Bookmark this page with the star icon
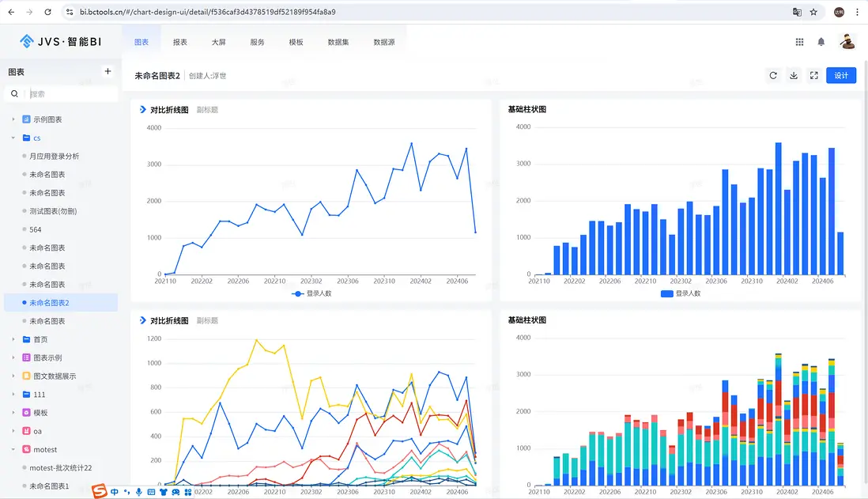 813,12
